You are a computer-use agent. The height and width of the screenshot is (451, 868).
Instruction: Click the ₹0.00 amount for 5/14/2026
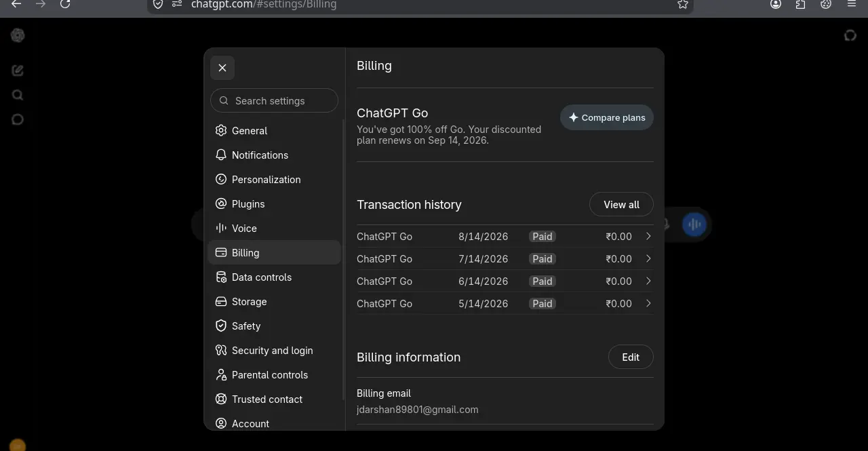click(618, 304)
